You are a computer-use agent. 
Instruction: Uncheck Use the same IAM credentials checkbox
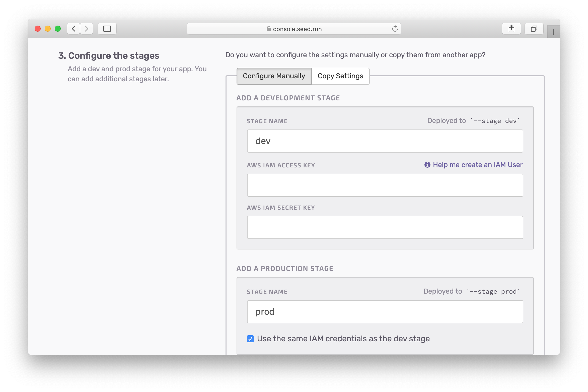(250, 339)
